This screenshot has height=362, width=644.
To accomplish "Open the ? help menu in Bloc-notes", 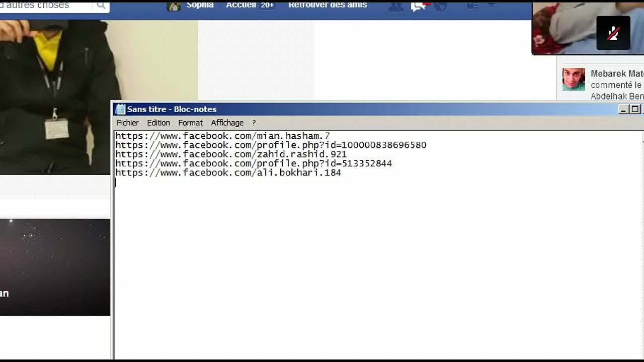I will click(x=254, y=123).
